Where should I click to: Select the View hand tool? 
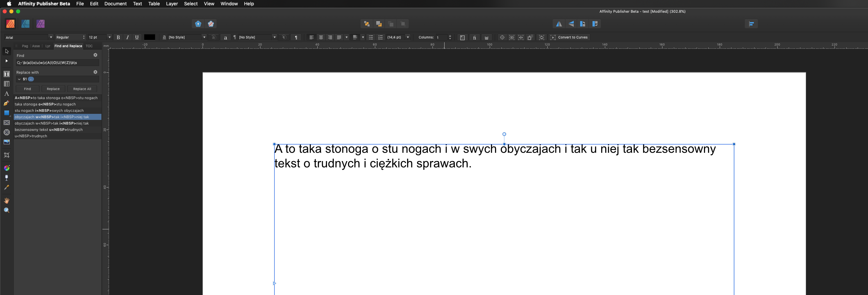7,200
